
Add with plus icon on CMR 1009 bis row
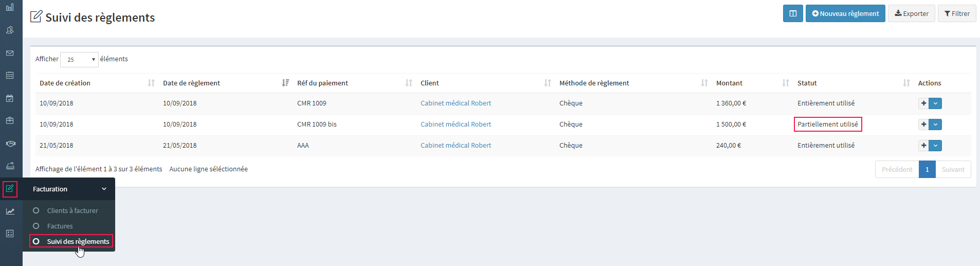[924, 125]
